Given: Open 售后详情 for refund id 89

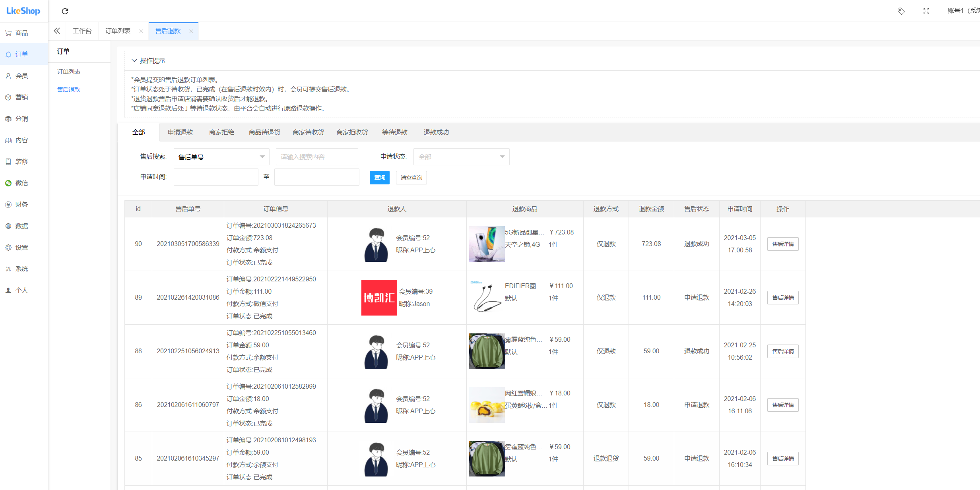Looking at the screenshot, I should click(x=782, y=298).
